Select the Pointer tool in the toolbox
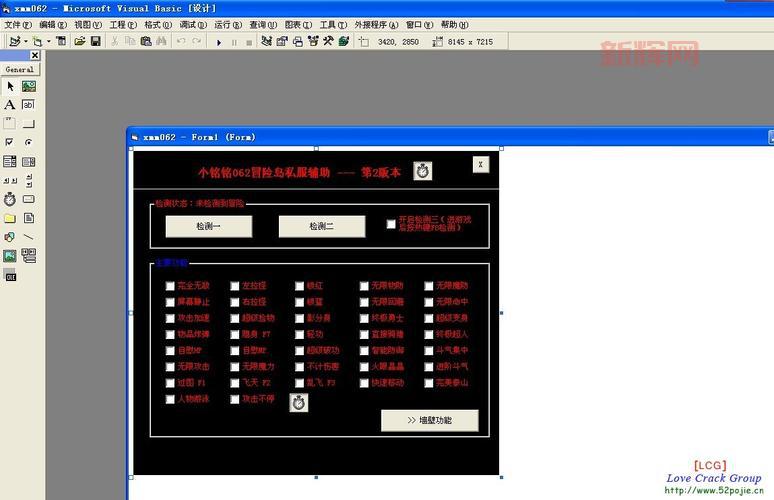The width and height of the screenshot is (774, 500). [10, 87]
